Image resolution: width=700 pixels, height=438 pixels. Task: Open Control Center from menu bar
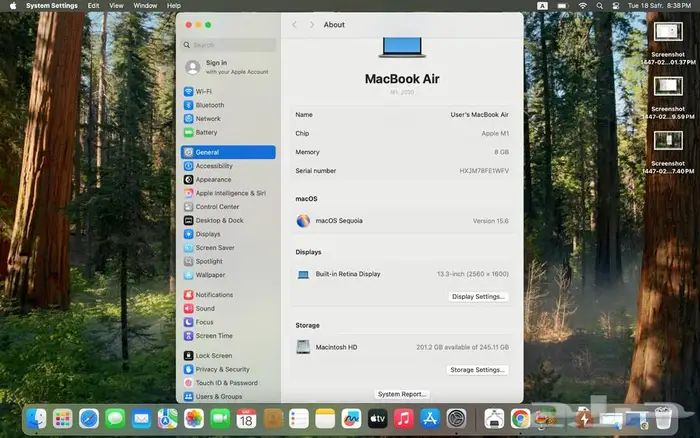click(x=616, y=6)
